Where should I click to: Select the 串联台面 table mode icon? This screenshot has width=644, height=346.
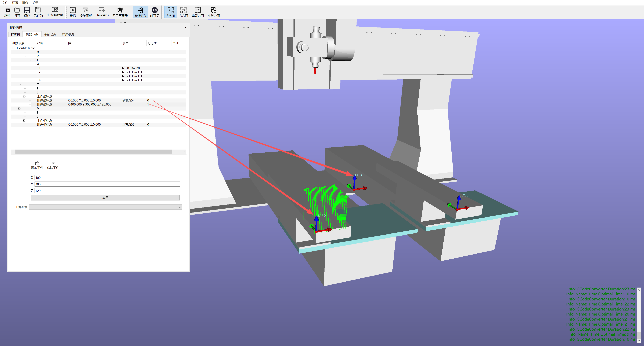[x=198, y=10]
